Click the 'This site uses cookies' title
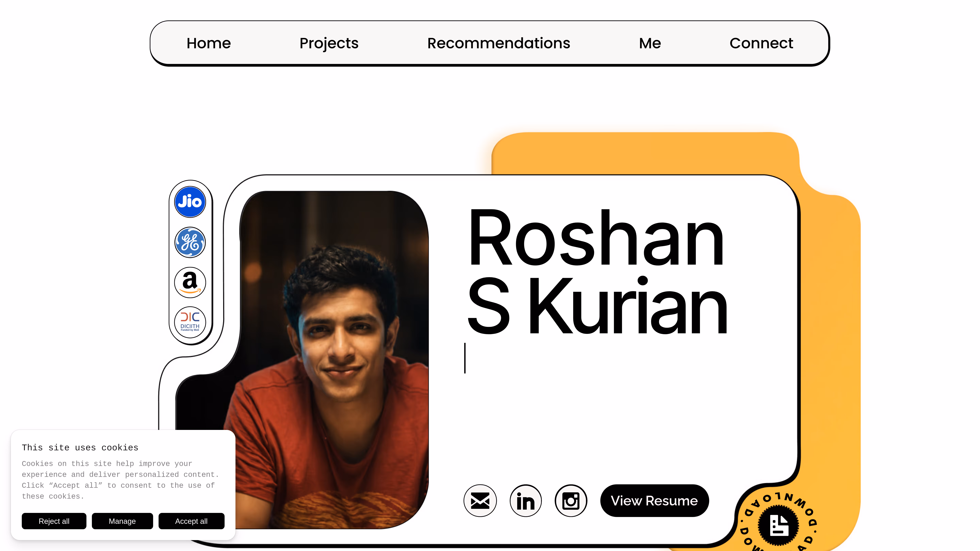This screenshot has height=551, width=980. [x=80, y=448]
